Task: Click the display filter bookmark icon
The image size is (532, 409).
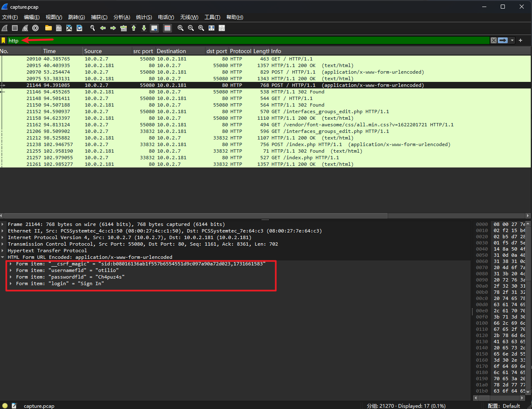Action: point(3,40)
